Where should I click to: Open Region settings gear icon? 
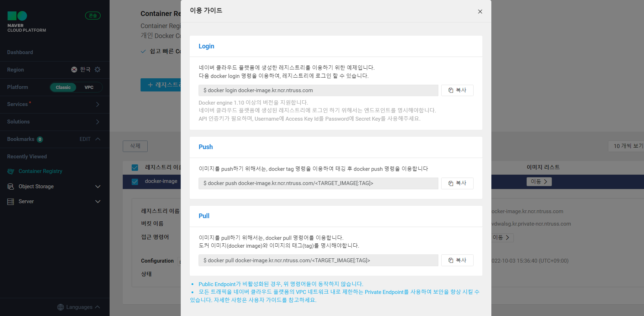pyautogui.click(x=97, y=69)
